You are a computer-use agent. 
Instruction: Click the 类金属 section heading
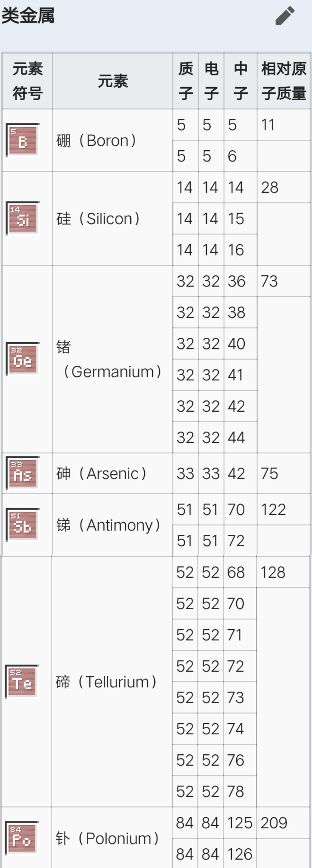[28, 16]
